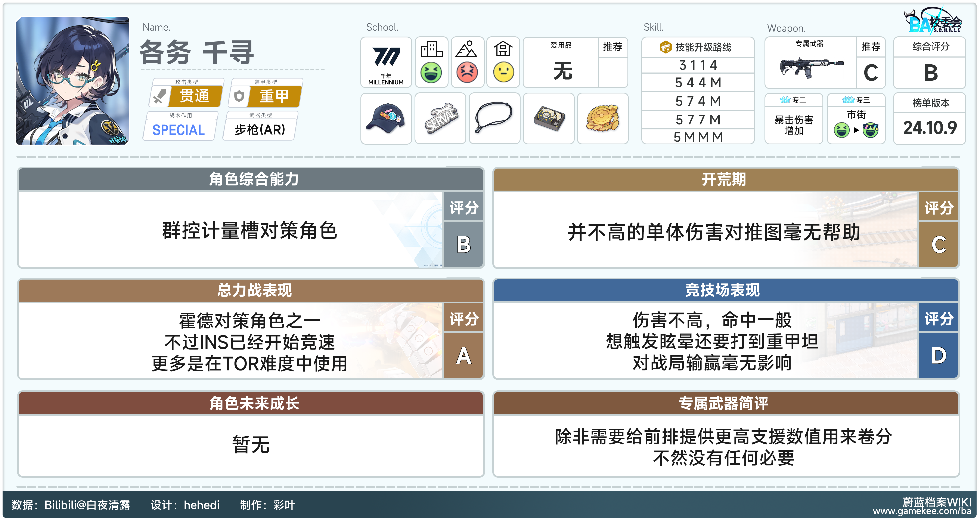
Task: Click the 制作: 彩叶 credit
Action: (x=267, y=505)
